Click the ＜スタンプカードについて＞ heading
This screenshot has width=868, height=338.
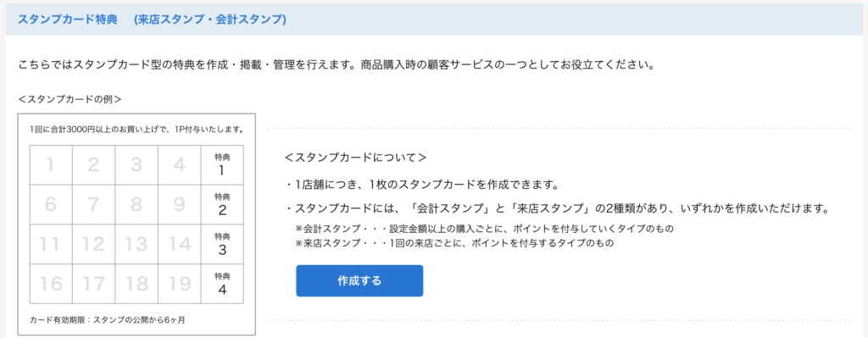pos(355,157)
